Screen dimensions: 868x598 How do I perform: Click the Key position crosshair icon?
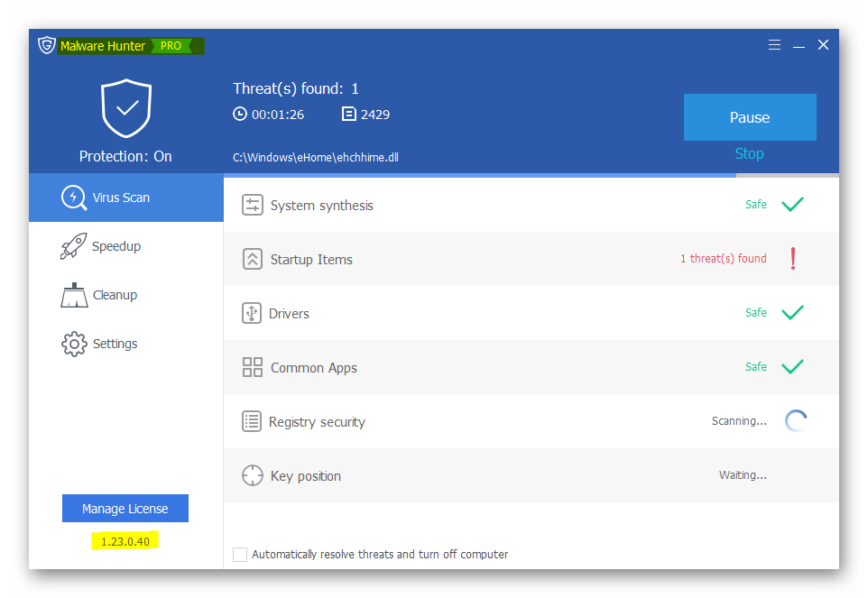click(x=253, y=475)
